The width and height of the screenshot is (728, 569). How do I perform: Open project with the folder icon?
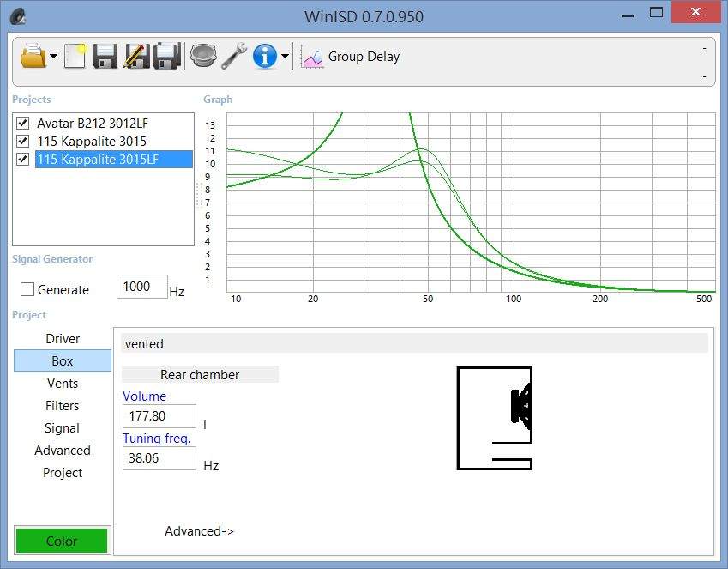pos(33,57)
